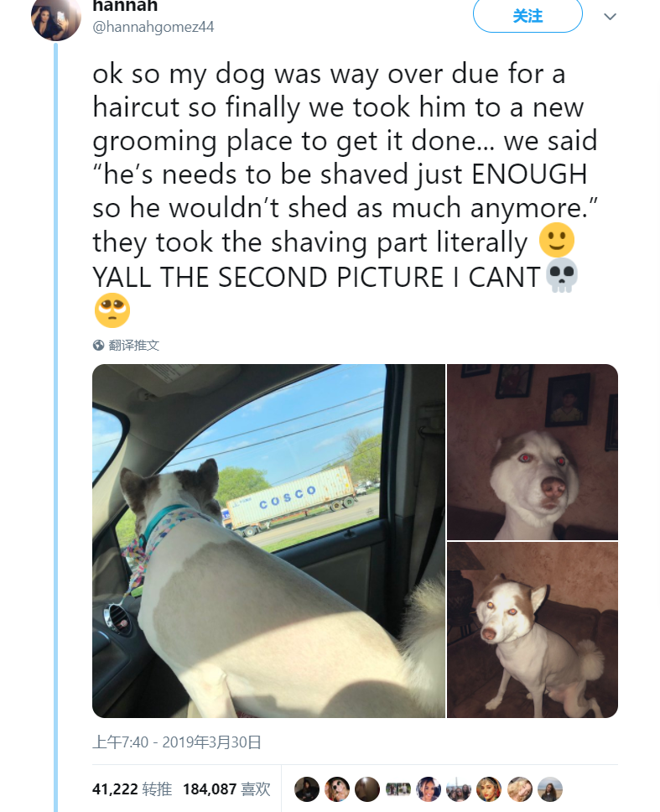Open hannah's profile avatar
Image resolution: width=660 pixels, height=812 pixels.
tap(56, 18)
